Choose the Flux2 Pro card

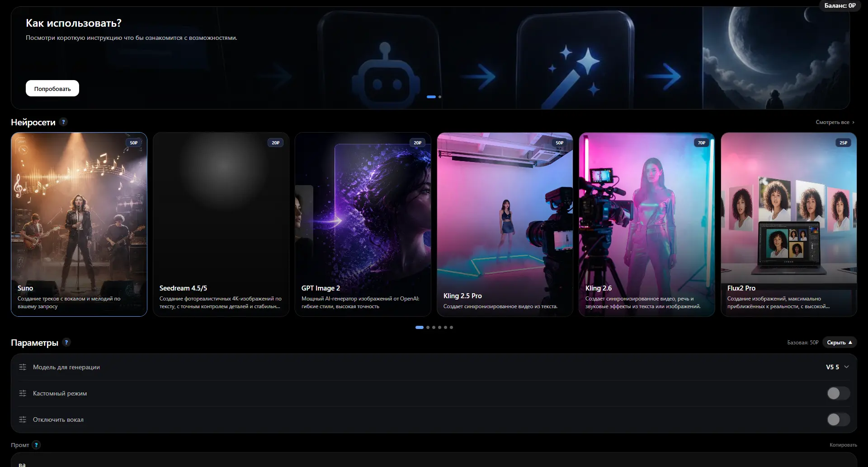789,224
